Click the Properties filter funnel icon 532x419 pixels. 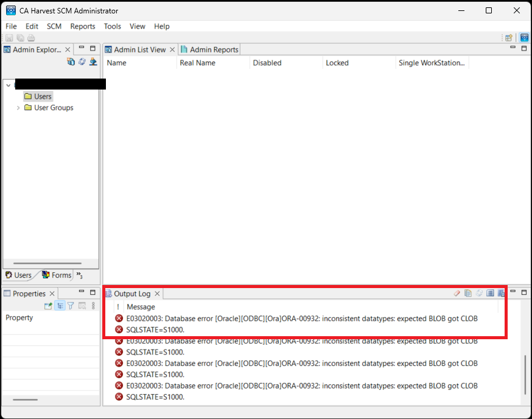(x=71, y=306)
